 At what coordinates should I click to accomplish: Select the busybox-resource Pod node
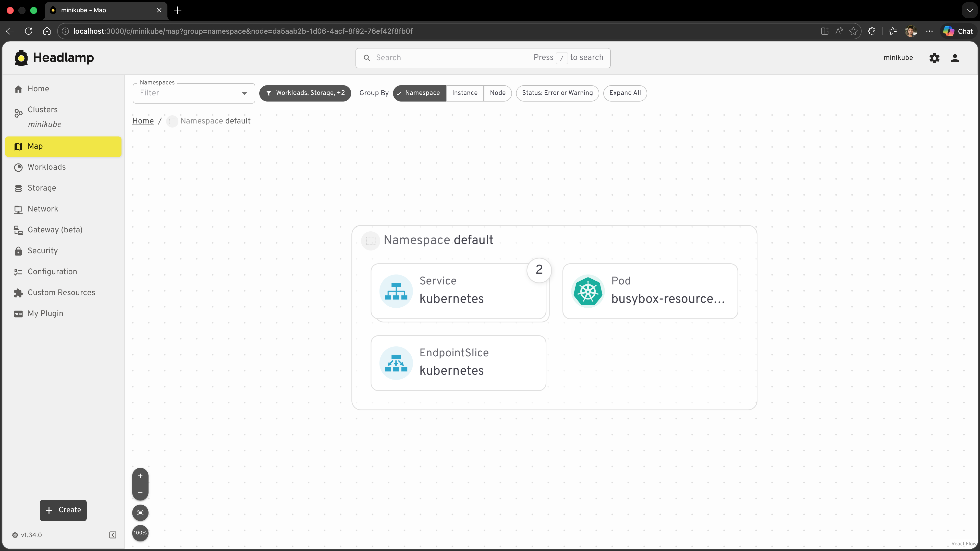tap(650, 291)
